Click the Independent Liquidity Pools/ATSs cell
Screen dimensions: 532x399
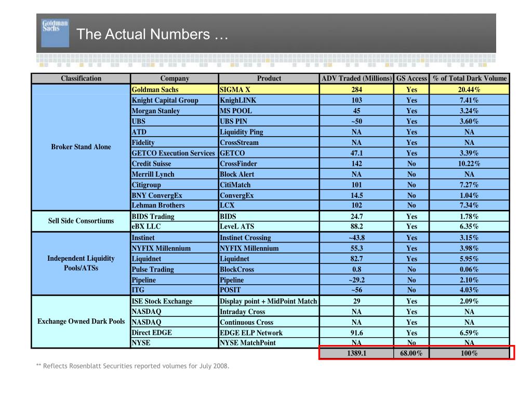pos(81,263)
